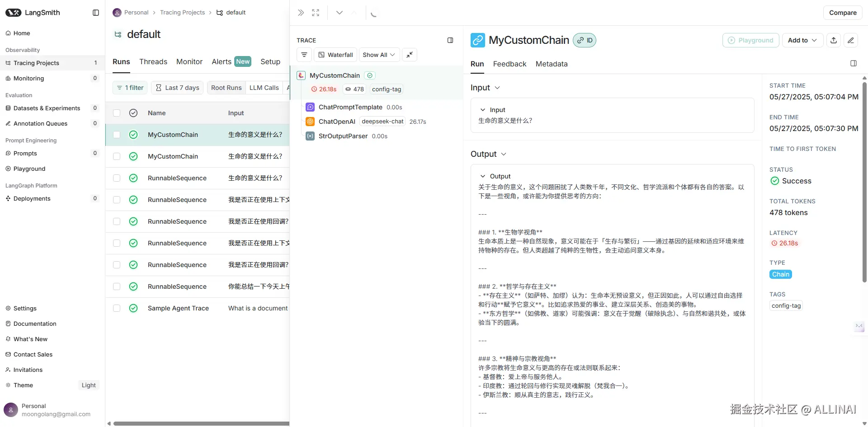Open Annotation Queues
868x427 pixels.
click(x=52, y=123)
